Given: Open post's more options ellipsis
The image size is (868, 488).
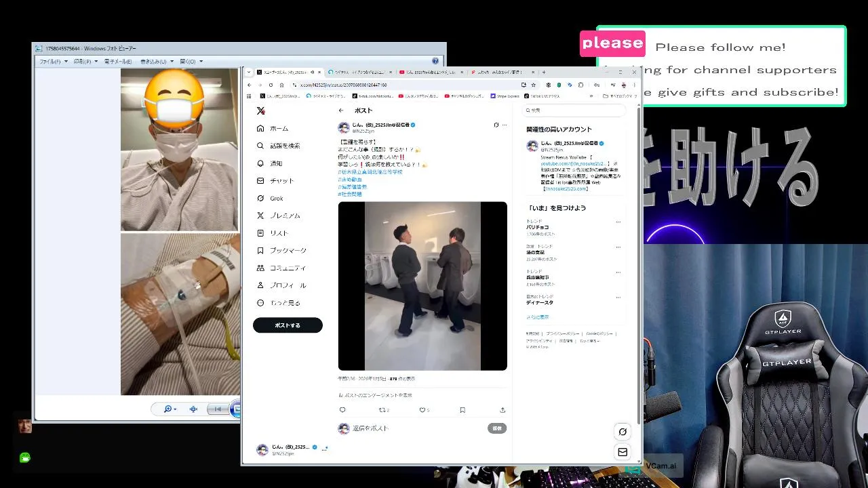Looking at the screenshot, I should tap(504, 125).
